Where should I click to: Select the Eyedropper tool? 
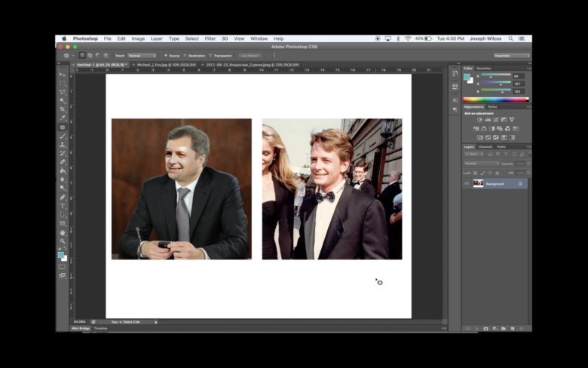(63, 118)
